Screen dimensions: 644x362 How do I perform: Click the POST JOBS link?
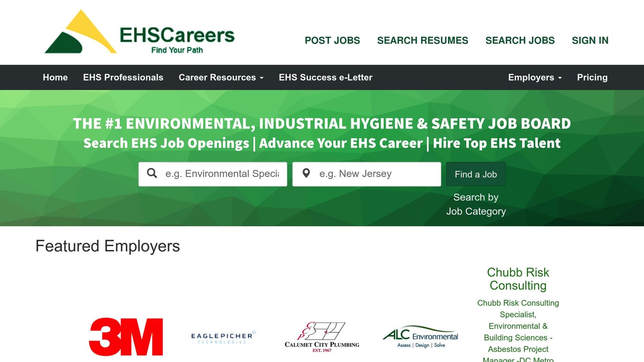[332, 41]
